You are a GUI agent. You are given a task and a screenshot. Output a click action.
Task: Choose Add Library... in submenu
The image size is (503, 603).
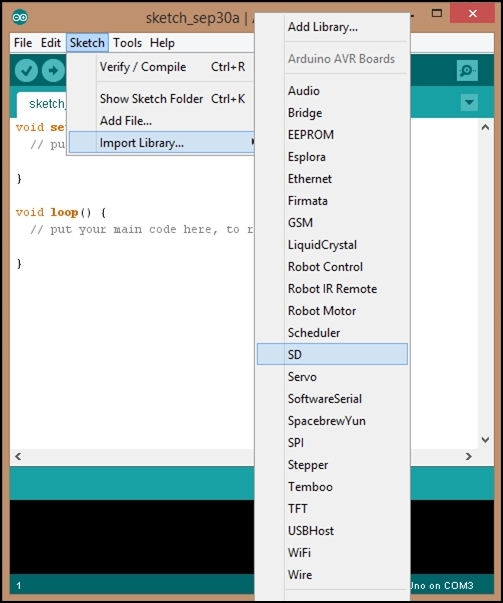click(x=332, y=27)
